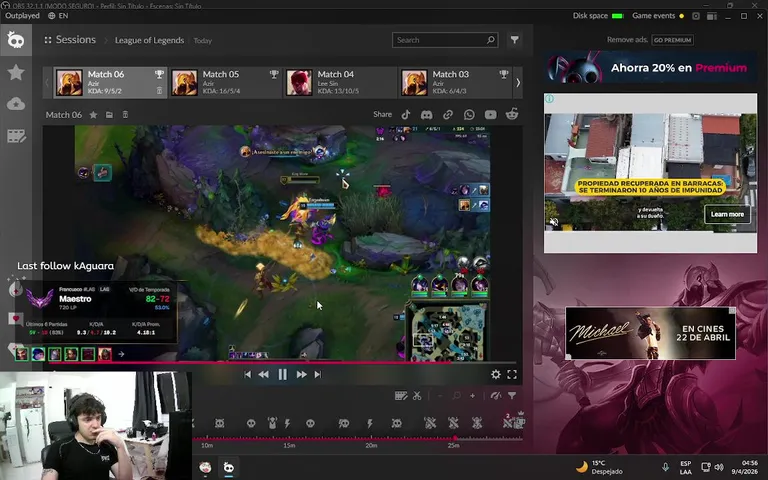768x480 pixels.
Task: Open Outplayed icon in Windows taskbar
Action: (x=229, y=467)
